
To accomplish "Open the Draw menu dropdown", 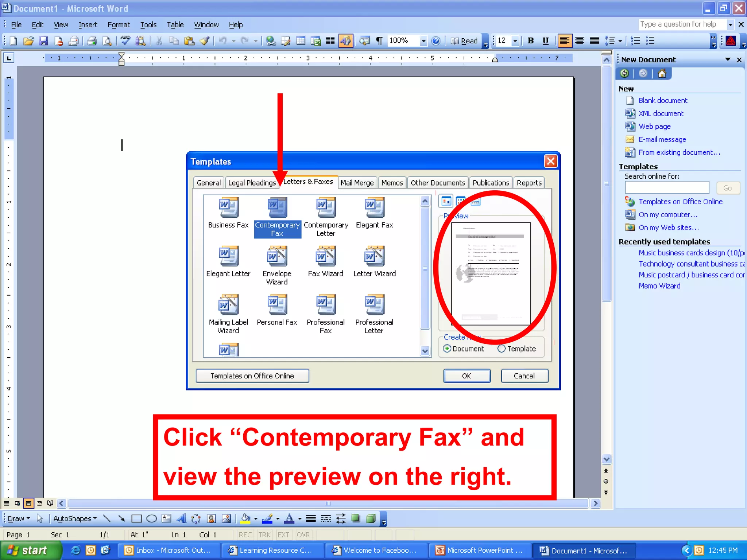I will click(19, 518).
